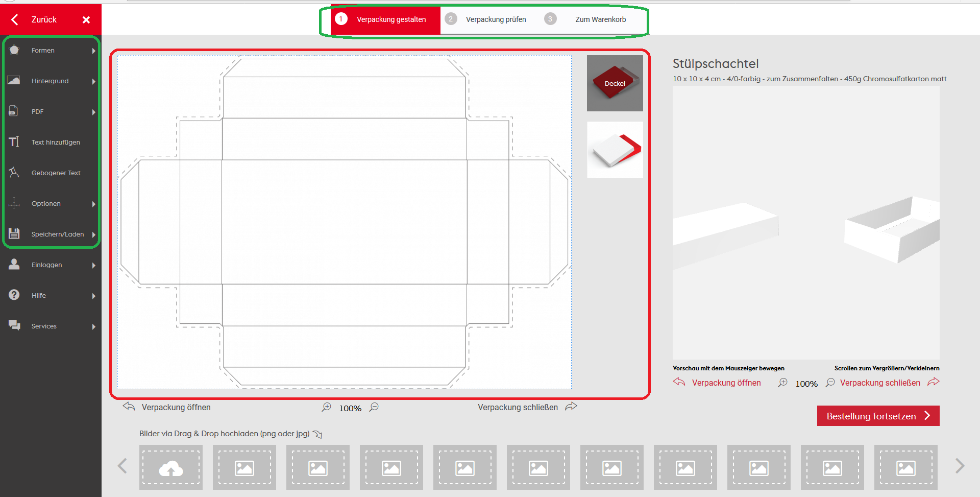Click the Bestellung fortsetzen button
Image resolution: width=980 pixels, height=497 pixels.
(x=878, y=416)
